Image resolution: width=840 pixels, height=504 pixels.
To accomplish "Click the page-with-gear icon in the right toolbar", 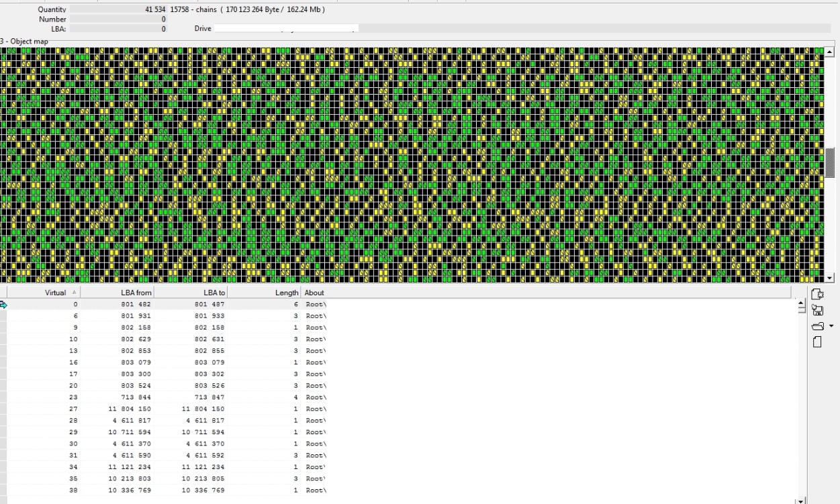I will click(x=817, y=294).
